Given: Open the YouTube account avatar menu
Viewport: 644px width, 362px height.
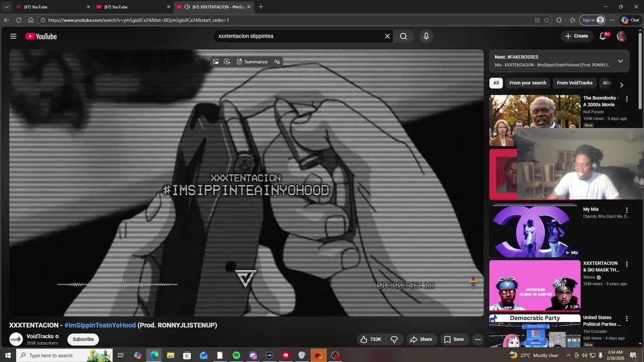Looking at the screenshot, I should click(621, 36).
